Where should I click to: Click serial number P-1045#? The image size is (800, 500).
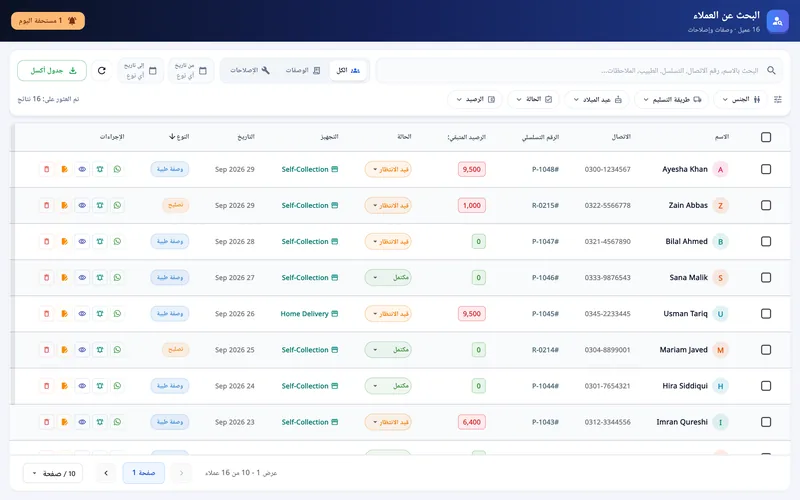click(x=545, y=314)
